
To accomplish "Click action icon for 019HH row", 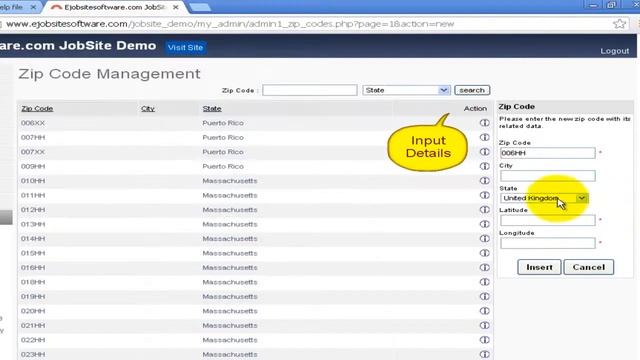I will pyautogui.click(x=484, y=296).
